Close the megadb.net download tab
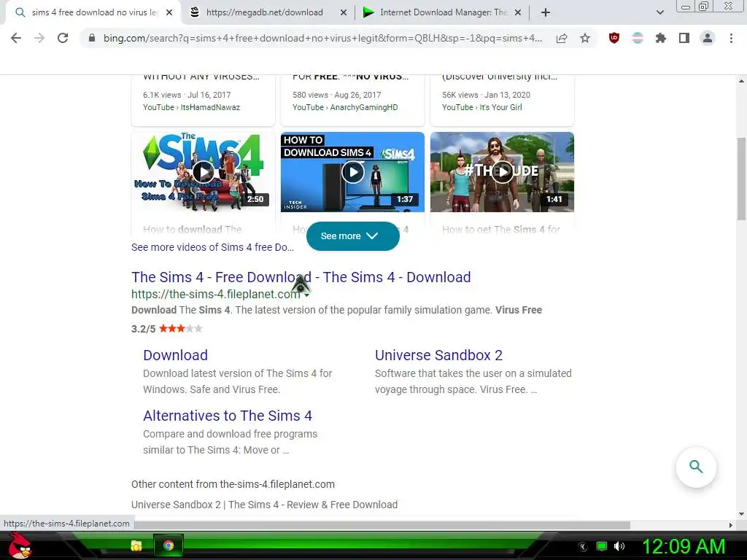747x560 pixels. coord(343,12)
